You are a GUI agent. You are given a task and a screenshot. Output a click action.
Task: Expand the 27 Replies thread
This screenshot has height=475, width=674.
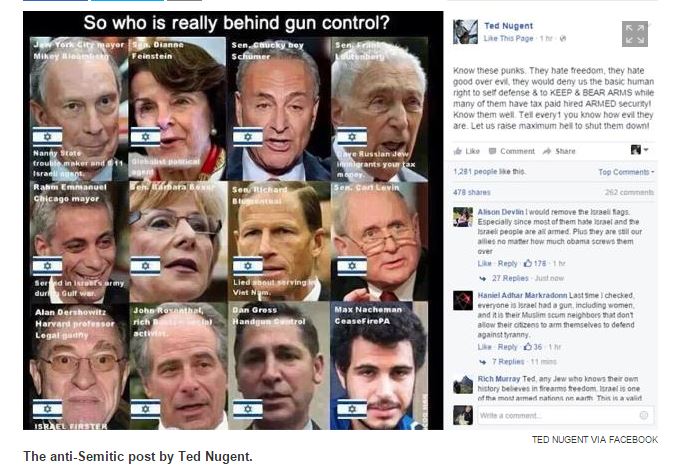(510, 278)
